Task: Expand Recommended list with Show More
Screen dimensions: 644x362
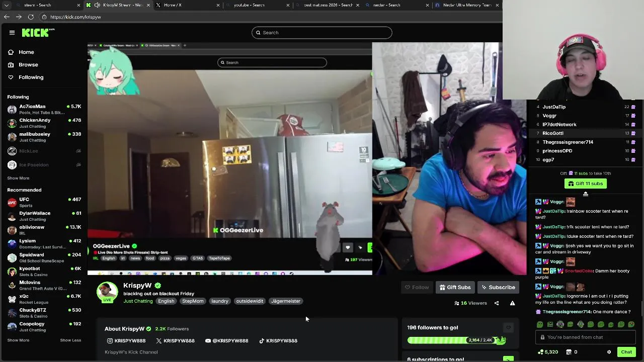Action: tap(18, 340)
